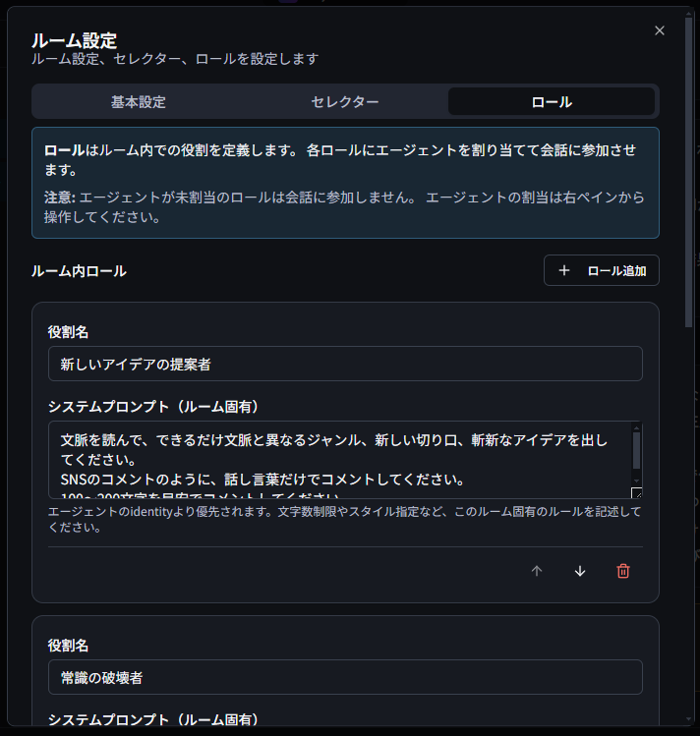Click the textarea scroll-up arrow
The height and width of the screenshot is (736, 700).
[637, 427]
